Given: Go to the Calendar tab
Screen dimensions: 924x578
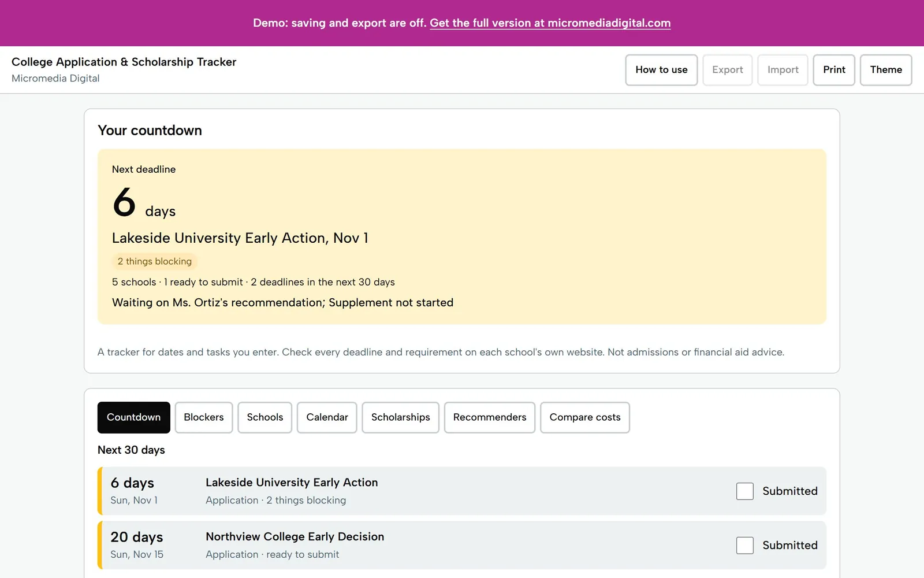Looking at the screenshot, I should pyautogui.click(x=327, y=417).
